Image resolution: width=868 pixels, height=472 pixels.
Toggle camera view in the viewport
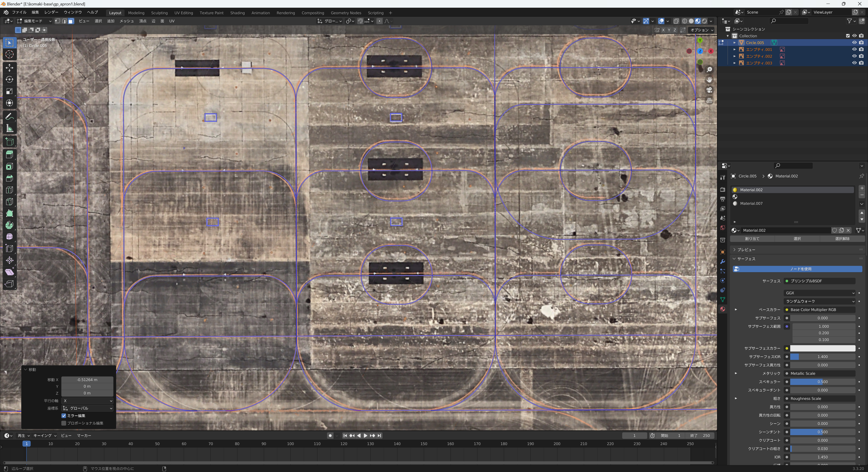point(709,90)
